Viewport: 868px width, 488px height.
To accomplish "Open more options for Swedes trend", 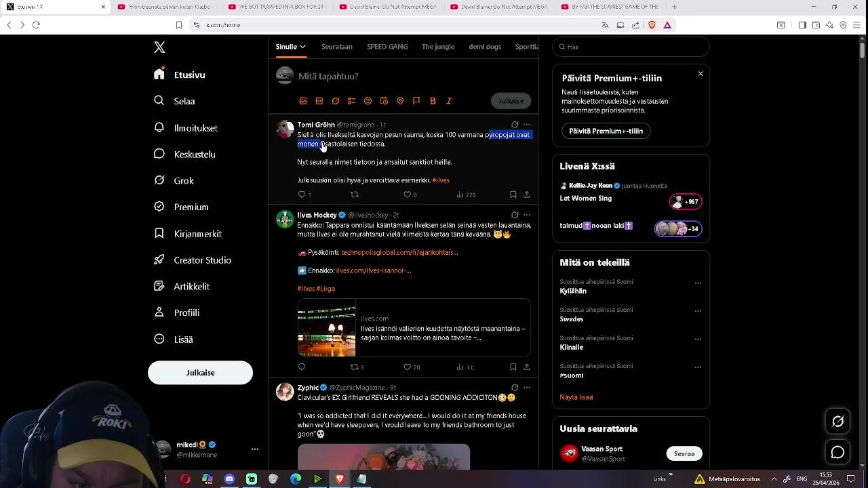I will 698,311.
